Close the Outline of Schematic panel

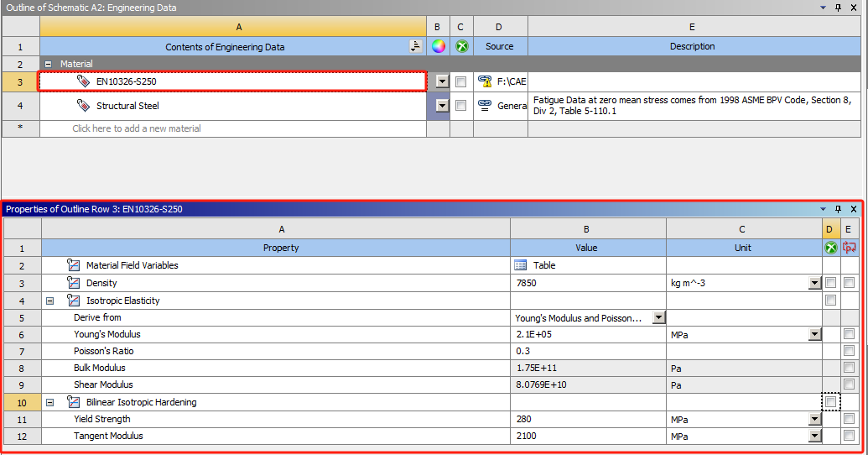click(x=854, y=8)
